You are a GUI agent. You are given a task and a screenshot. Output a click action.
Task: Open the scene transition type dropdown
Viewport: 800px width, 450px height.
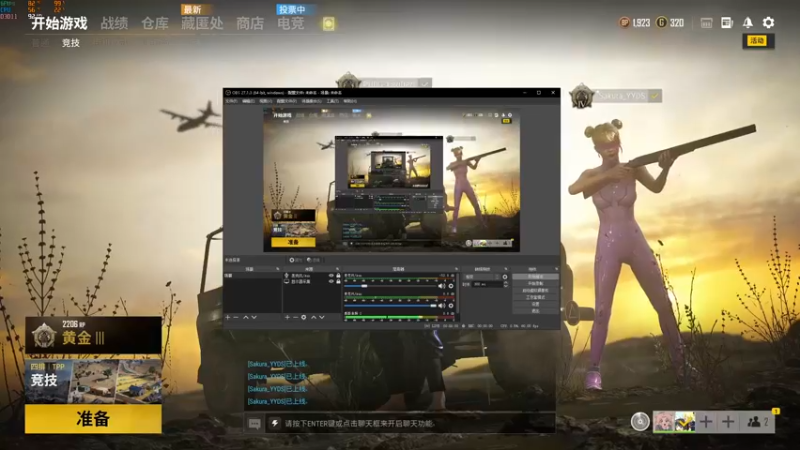(x=482, y=277)
